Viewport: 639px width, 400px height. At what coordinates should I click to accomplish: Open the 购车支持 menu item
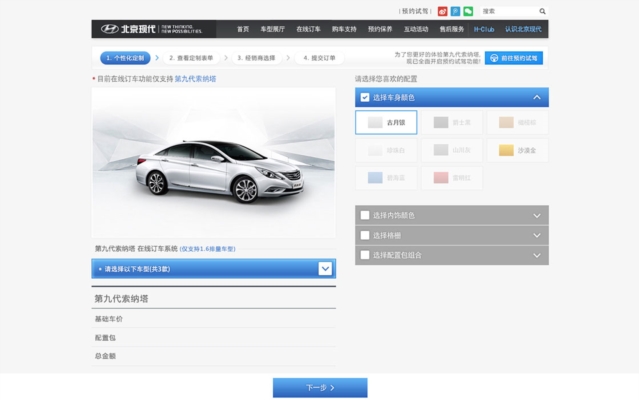click(x=344, y=29)
